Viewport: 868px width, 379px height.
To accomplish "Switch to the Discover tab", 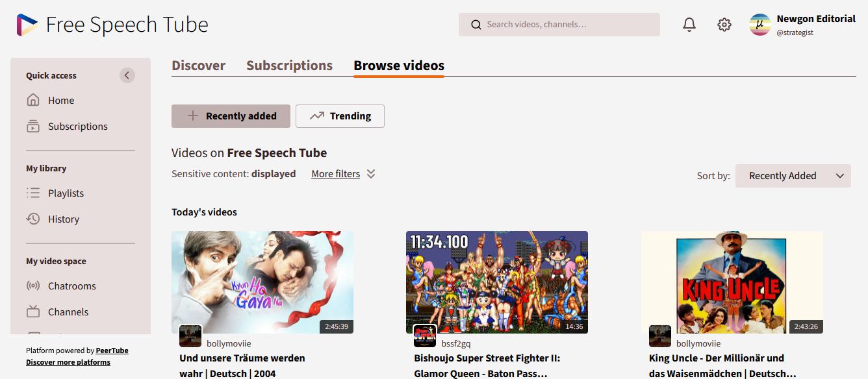I will pyautogui.click(x=198, y=66).
